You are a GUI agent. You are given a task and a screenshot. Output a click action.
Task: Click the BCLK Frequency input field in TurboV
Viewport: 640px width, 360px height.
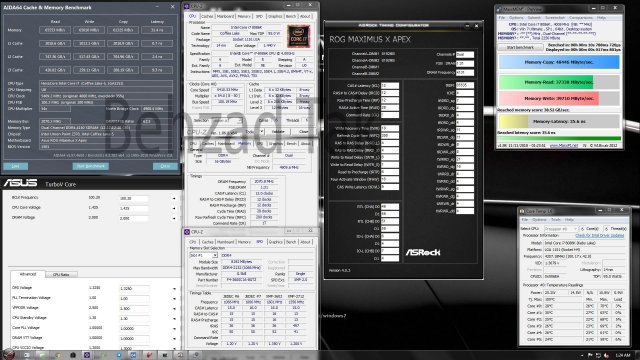pos(133,198)
